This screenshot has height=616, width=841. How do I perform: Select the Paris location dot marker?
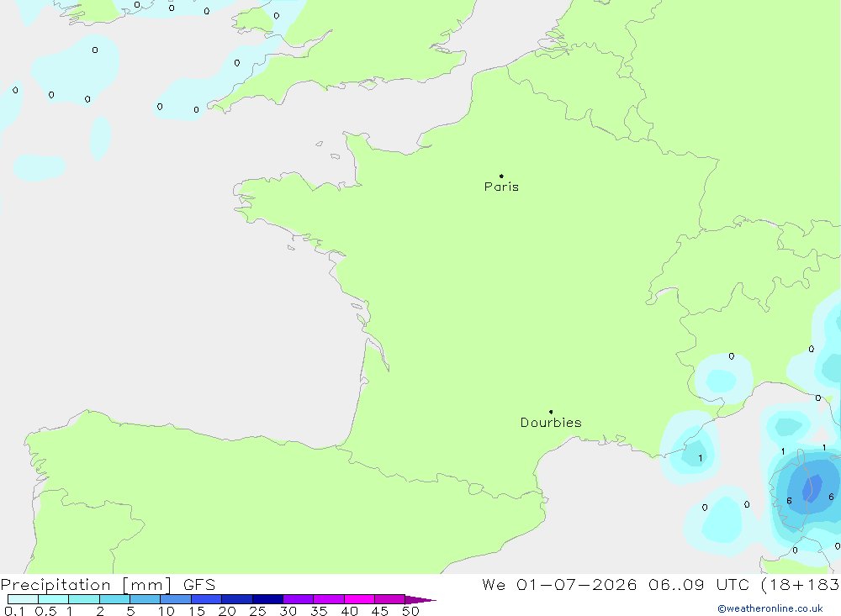[501, 176]
